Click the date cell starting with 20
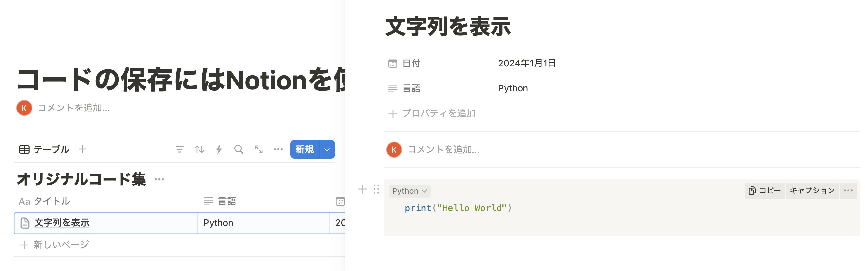 pyautogui.click(x=338, y=223)
